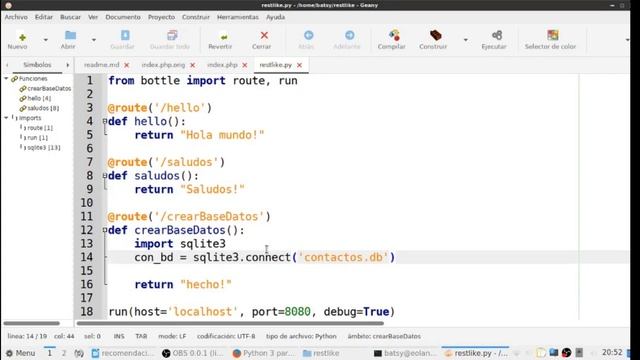This screenshot has height=360, width=640.
Task: Select the restlike.py tab
Action: click(x=276, y=65)
